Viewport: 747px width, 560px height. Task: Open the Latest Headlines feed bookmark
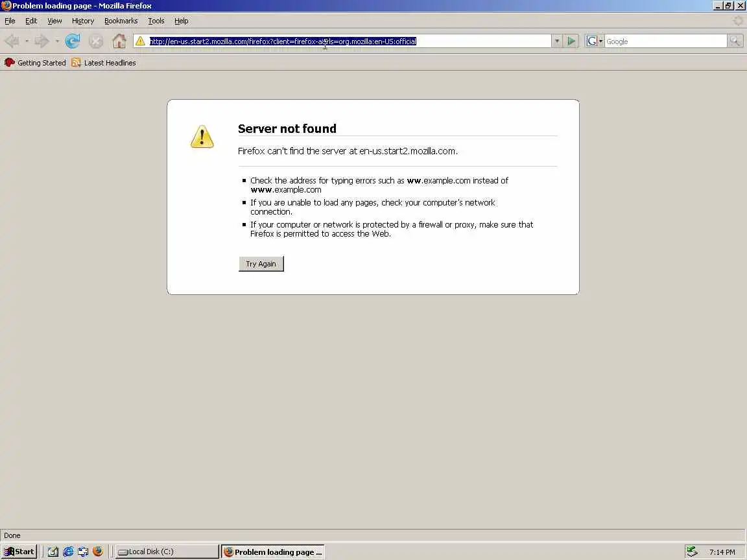(103, 63)
